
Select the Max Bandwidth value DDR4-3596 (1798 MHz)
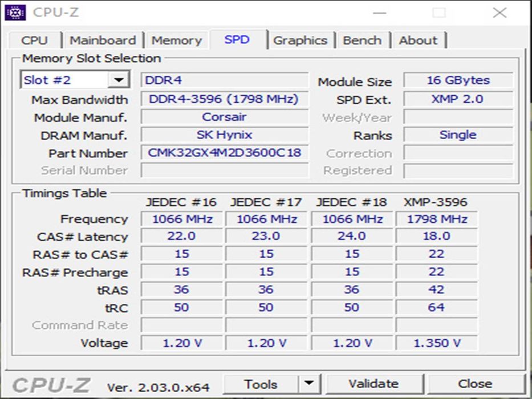point(225,99)
